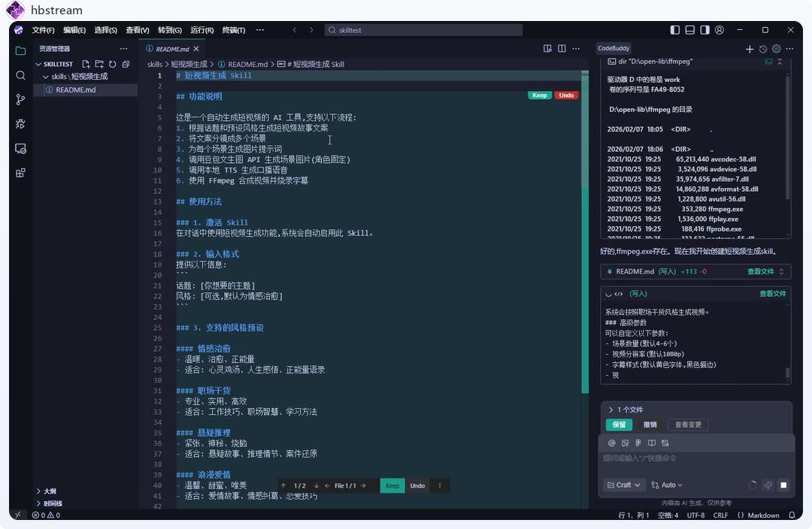Screen dimensions: 812x529
Task: Open the 终端(T) menu
Action: 234,30
